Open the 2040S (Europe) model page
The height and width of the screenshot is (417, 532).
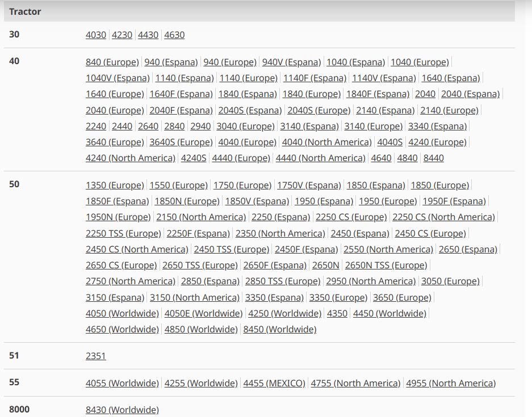319,110
